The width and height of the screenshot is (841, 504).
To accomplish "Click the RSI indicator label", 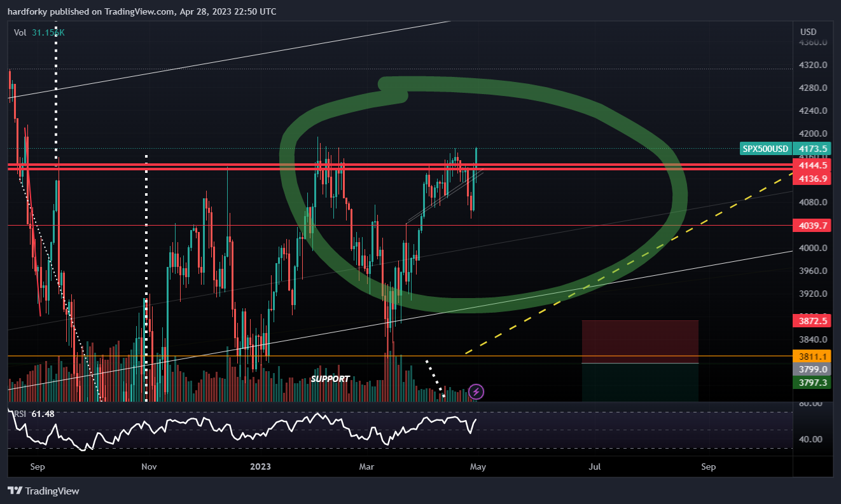I will [20, 414].
